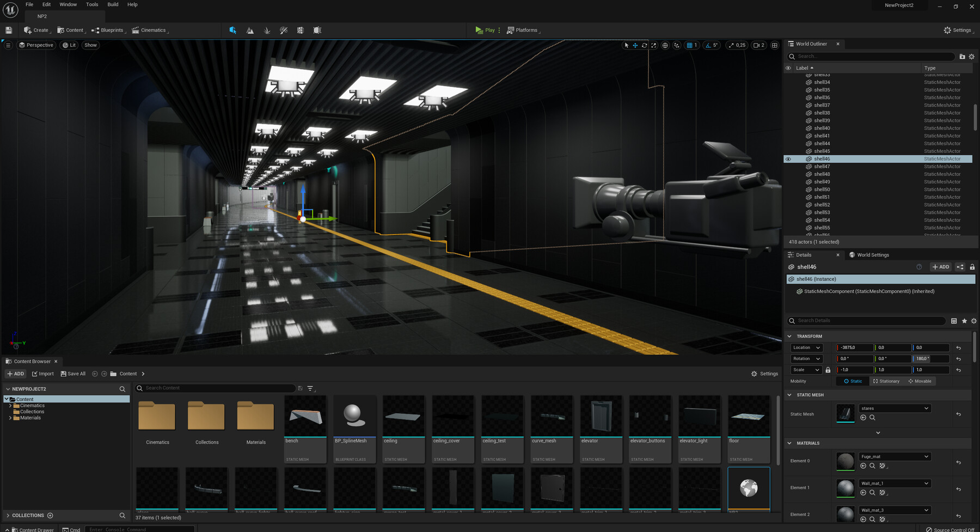Screen dimensions: 980x532
Task: Click the Element 0 material sphere swatch
Action: tap(845, 461)
